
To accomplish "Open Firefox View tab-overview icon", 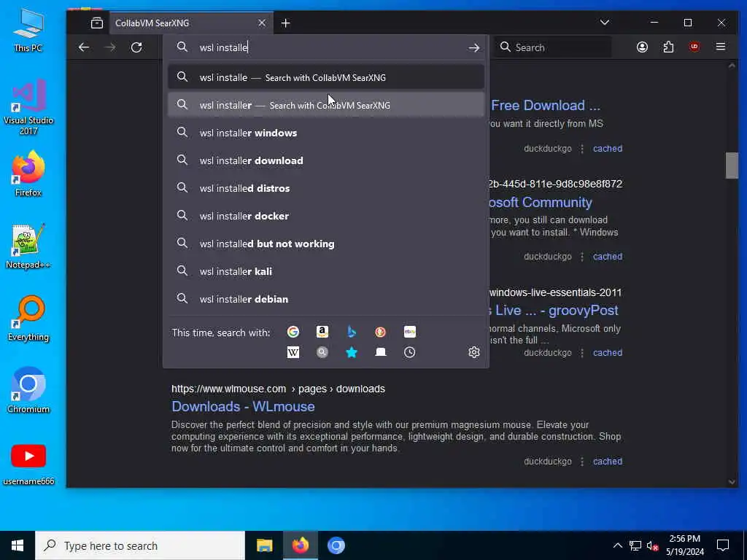I will 97,23.
